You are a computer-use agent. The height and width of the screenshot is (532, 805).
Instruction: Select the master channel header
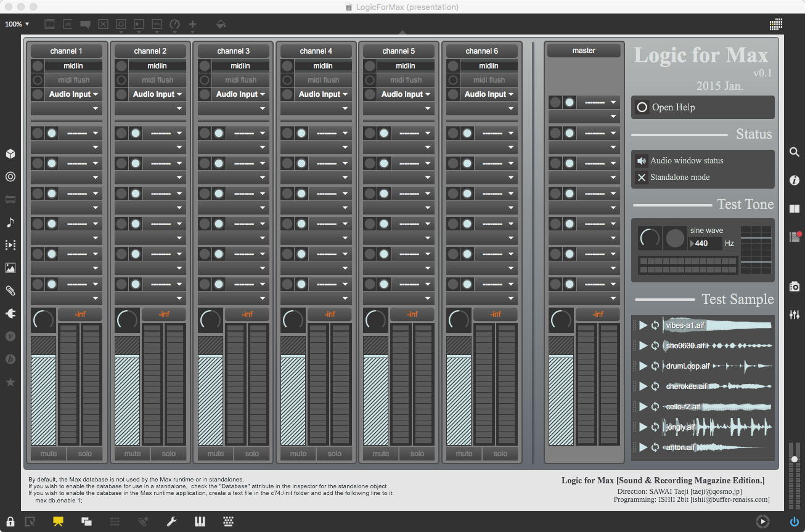(x=584, y=51)
